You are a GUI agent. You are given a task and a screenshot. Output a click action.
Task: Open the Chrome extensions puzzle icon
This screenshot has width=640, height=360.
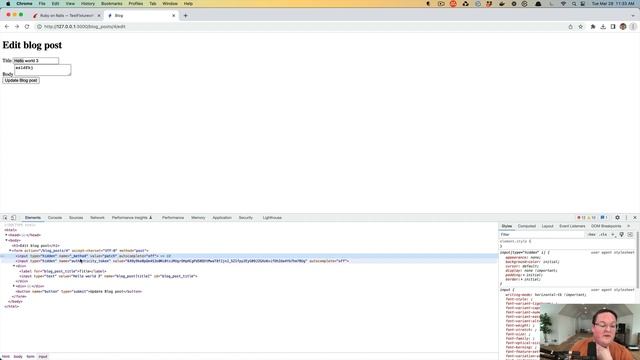coord(593,27)
